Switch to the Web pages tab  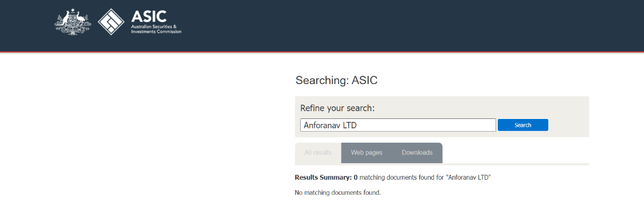(366, 153)
